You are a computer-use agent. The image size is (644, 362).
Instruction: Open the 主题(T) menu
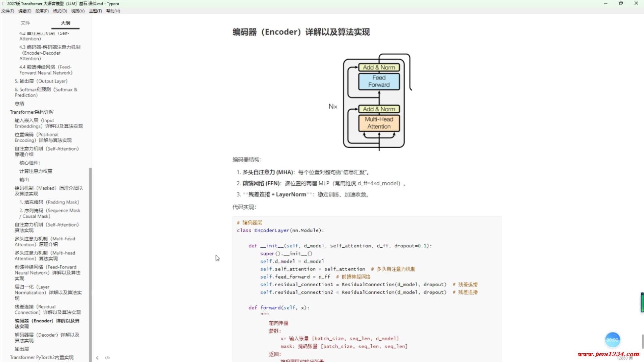pyautogui.click(x=95, y=11)
